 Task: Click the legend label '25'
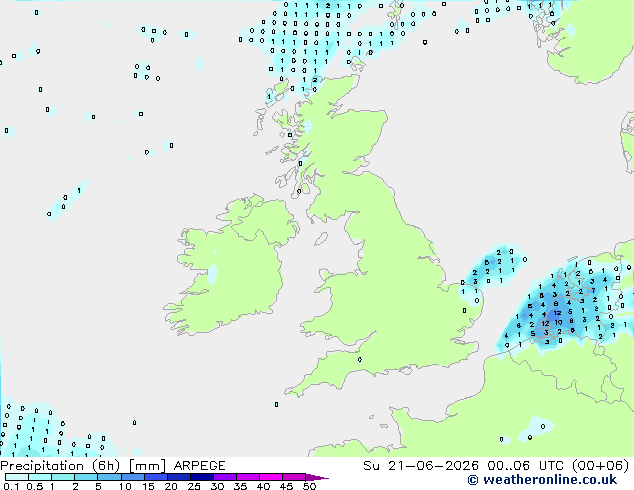(x=194, y=486)
